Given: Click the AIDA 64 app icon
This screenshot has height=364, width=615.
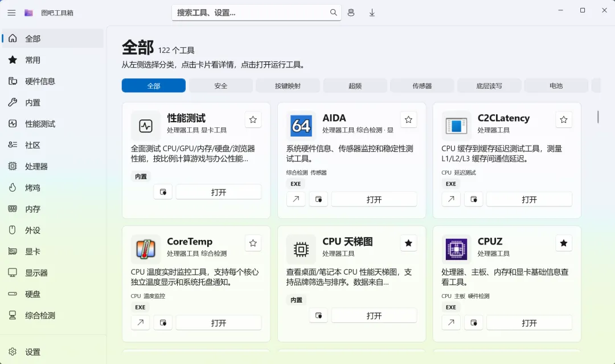Looking at the screenshot, I should [301, 126].
